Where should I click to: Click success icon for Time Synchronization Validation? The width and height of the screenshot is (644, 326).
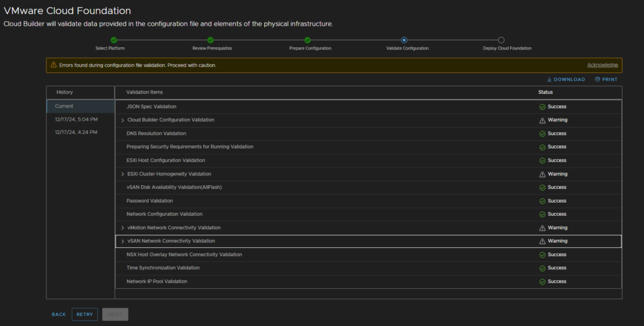pyautogui.click(x=542, y=269)
